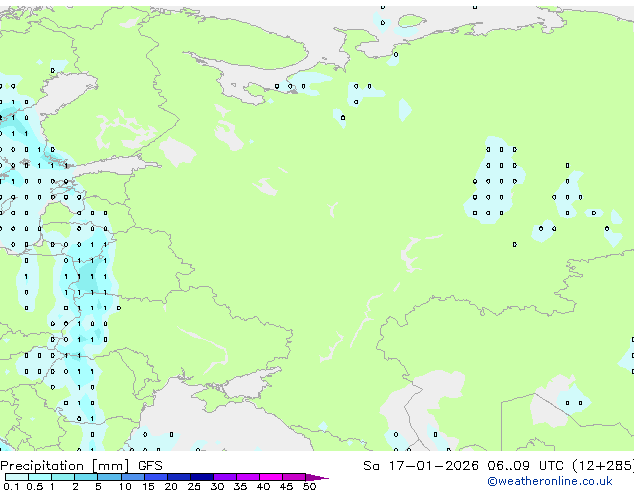
Task: Click the '15' legend scale label
Action: (148, 486)
